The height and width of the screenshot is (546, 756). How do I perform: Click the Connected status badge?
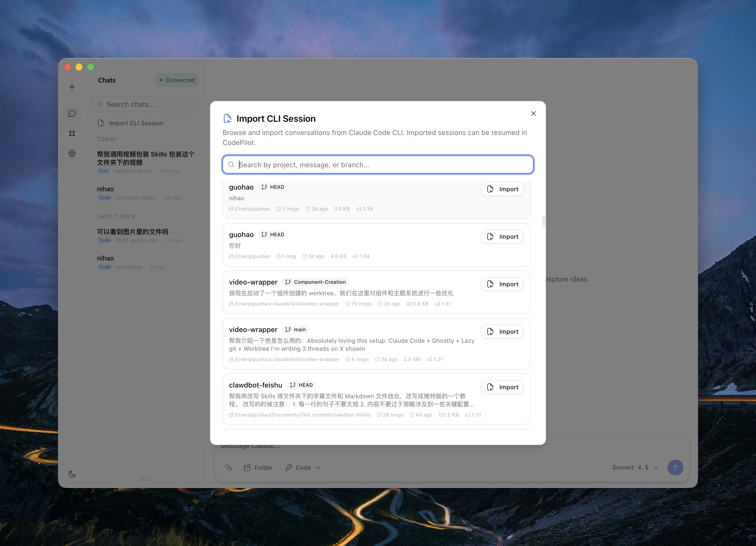177,80
